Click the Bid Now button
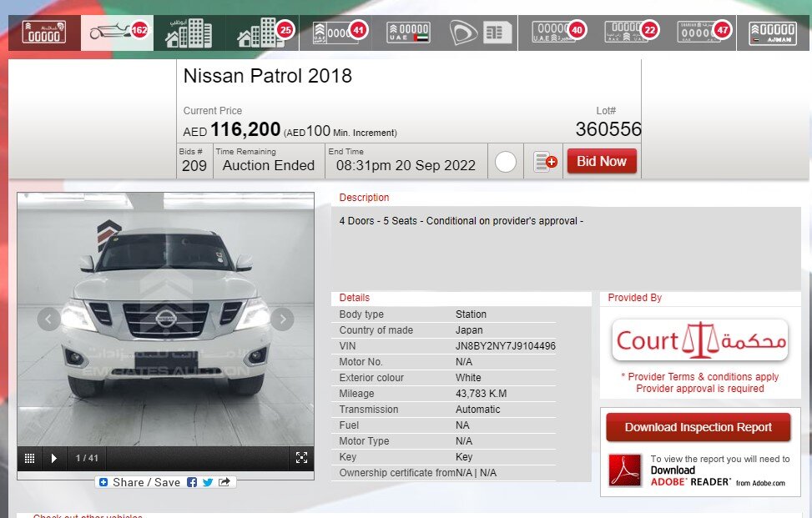Image resolution: width=812 pixels, height=518 pixels. coord(602,162)
